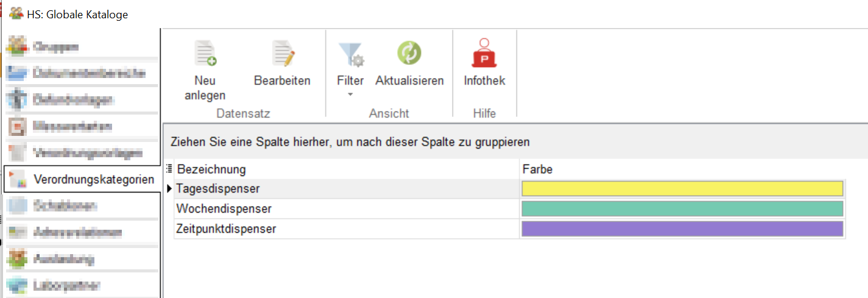Select the Wochendispenser row
This screenshot has height=298, width=868.
click(224, 209)
